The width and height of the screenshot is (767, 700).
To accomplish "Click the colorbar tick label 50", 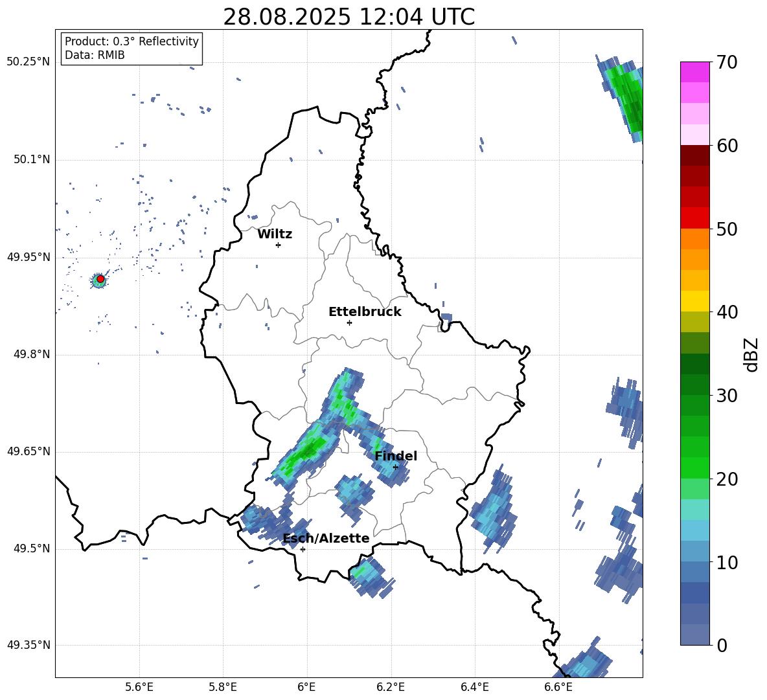I will (x=727, y=229).
